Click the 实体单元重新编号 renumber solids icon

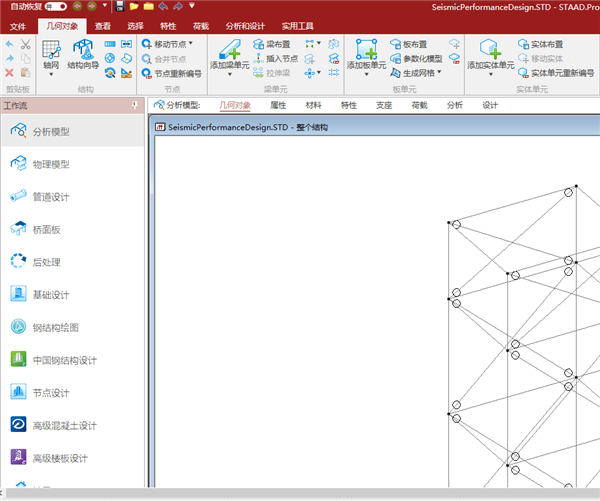coord(523,73)
